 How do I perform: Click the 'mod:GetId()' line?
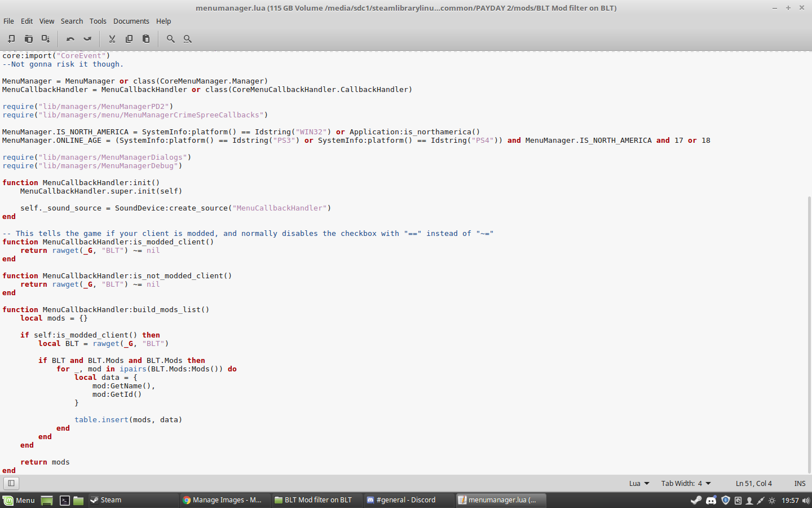click(117, 395)
